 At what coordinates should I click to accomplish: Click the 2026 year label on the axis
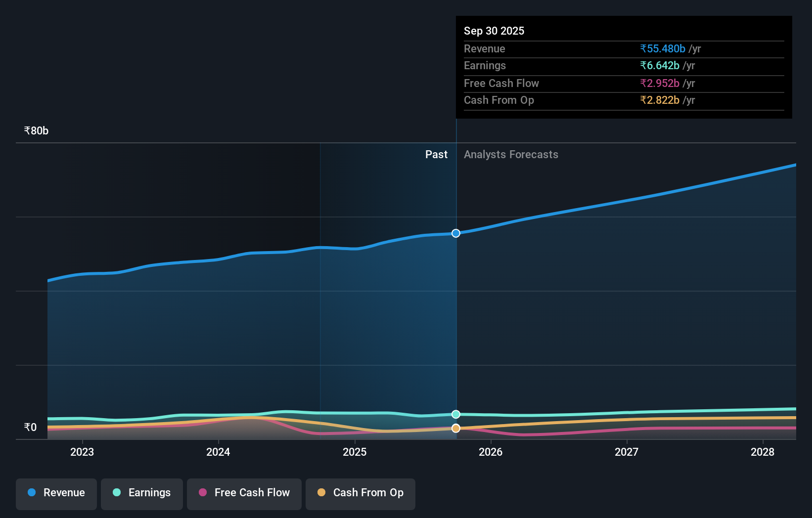point(490,452)
